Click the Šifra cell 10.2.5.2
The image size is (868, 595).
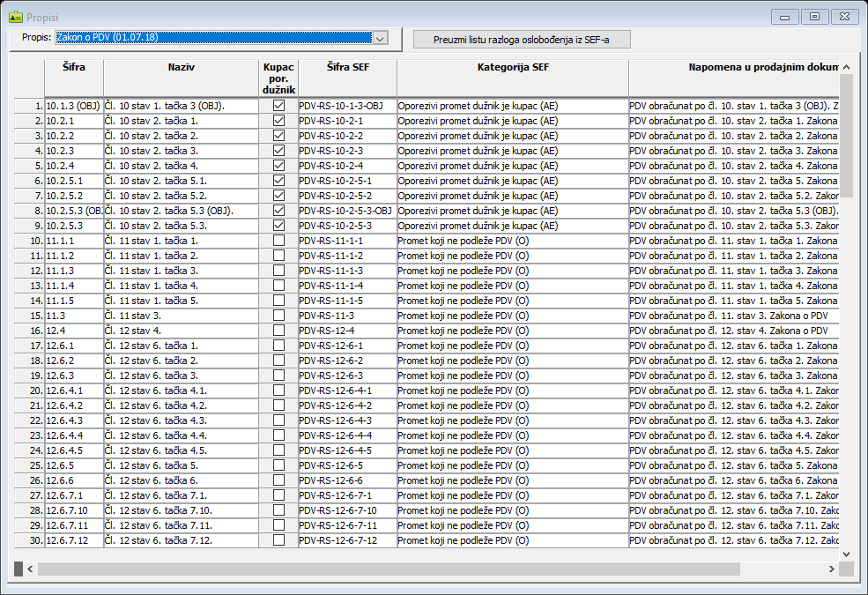tap(74, 196)
